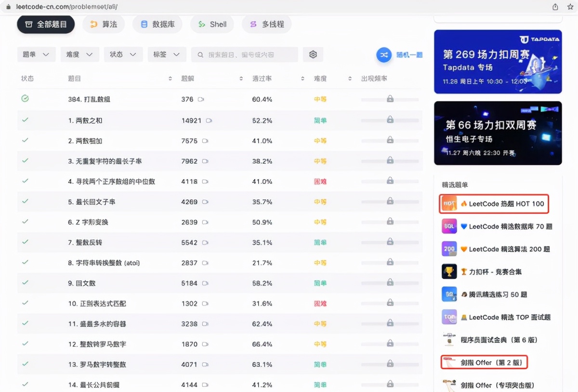578x392 pixels.
Task: Switch to the Shell category tab
Action: point(212,23)
